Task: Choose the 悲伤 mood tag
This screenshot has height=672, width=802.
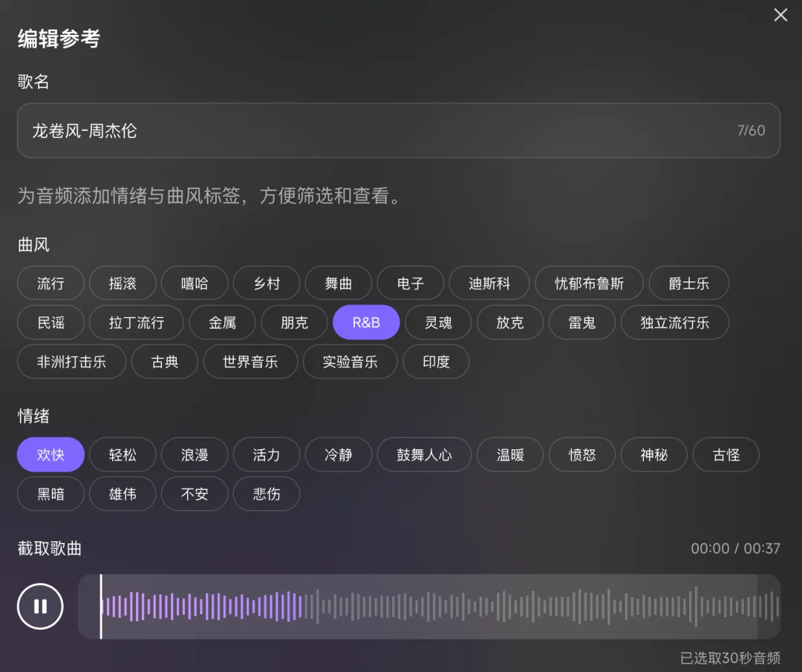Action: 266,494
